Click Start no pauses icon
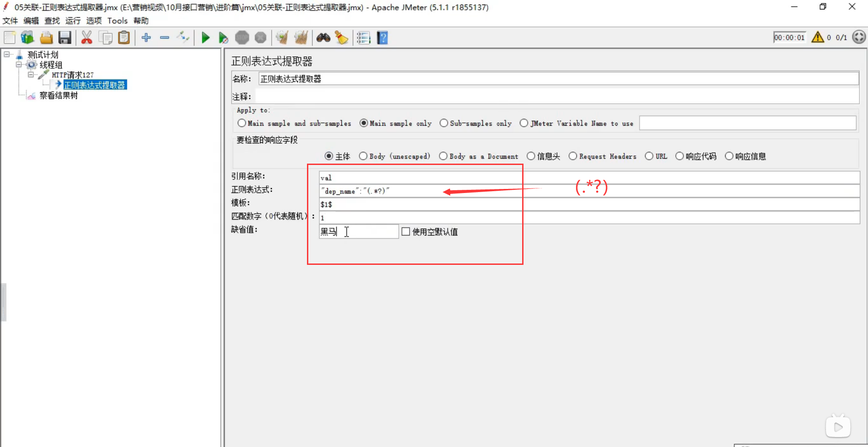The height and width of the screenshot is (447, 868). click(223, 38)
